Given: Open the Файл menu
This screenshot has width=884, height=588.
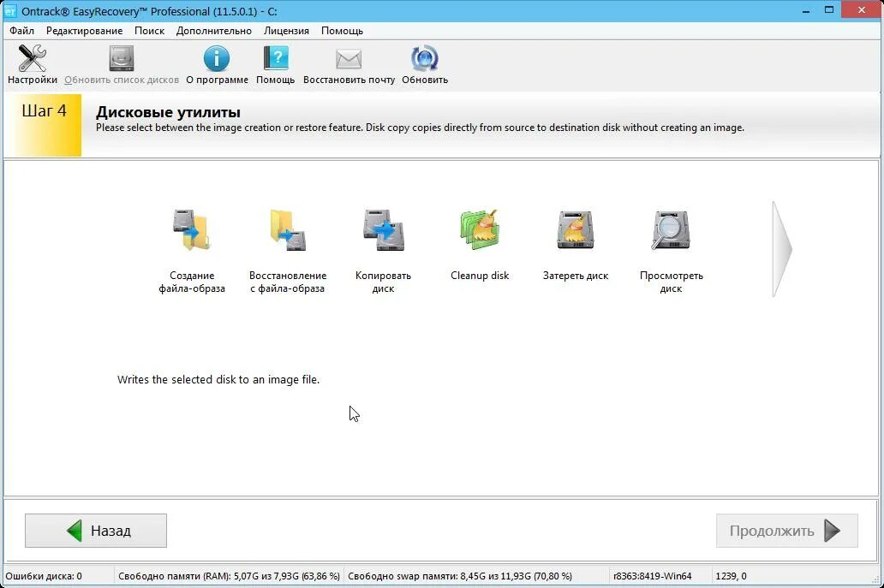Looking at the screenshot, I should (x=21, y=31).
